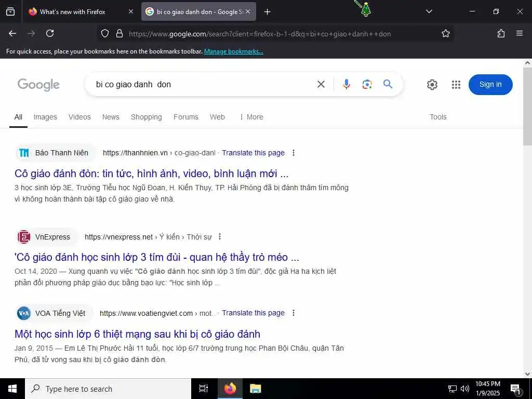This screenshot has width=532, height=399.
Task: Click the forward navigation arrow
Action: pyautogui.click(x=31, y=33)
